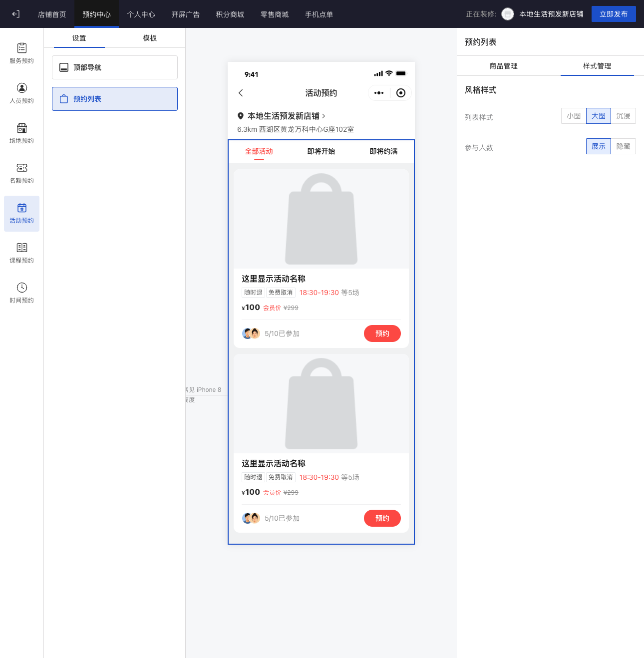Click the location pin icon beside the store name
Screen dimensions: 644x658
241,116
